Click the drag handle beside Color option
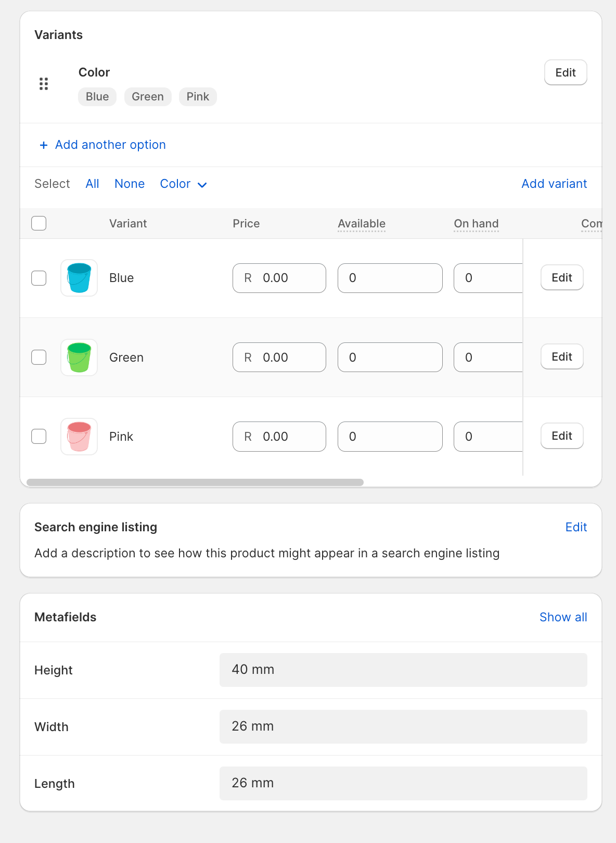This screenshot has width=616, height=843. 44,84
